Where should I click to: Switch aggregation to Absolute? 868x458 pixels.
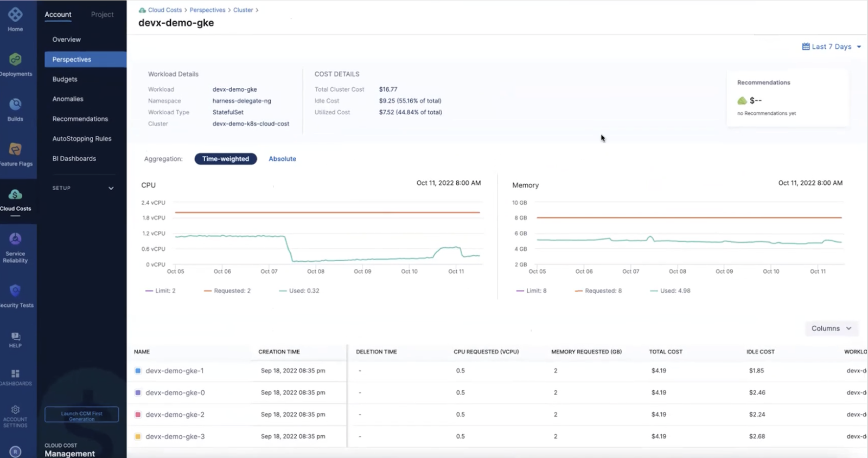point(282,159)
